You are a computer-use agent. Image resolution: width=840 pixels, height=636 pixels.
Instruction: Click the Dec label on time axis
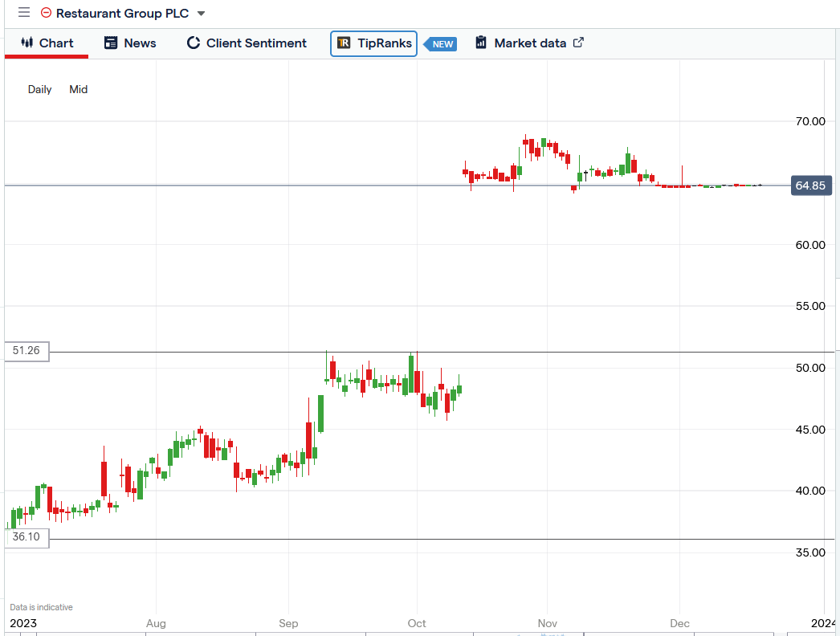(x=680, y=623)
